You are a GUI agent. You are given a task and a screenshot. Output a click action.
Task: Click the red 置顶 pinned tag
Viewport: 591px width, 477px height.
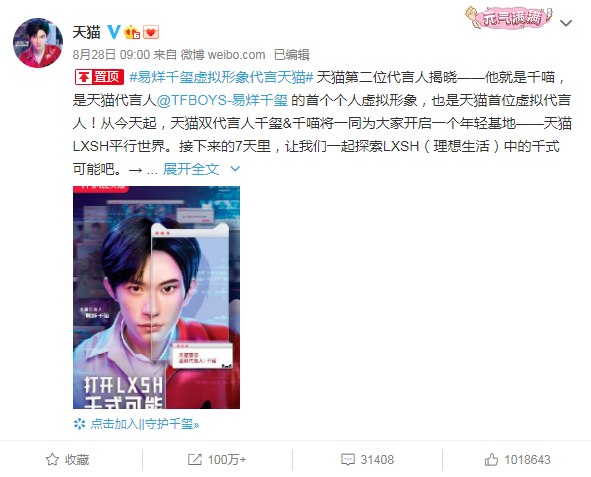(x=100, y=77)
